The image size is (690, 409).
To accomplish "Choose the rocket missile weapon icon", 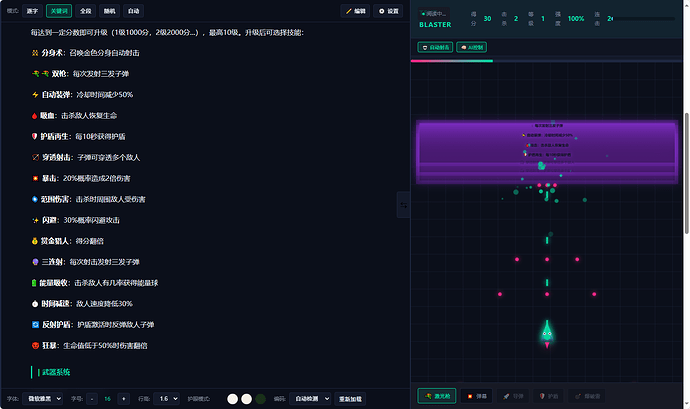I will click(x=513, y=396).
